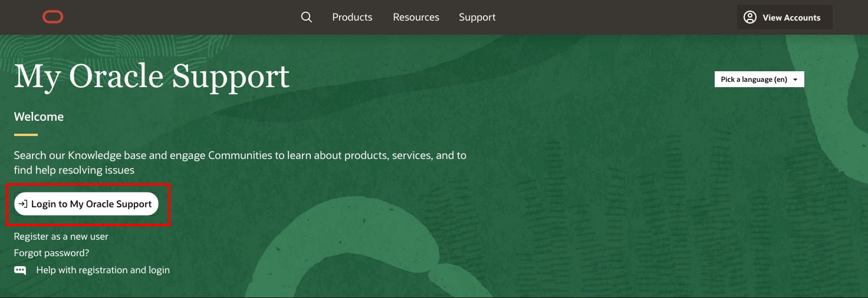The width and height of the screenshot is (868, 298).
Task: Open Register as a new user link
Action: click(x=61, y=236)
